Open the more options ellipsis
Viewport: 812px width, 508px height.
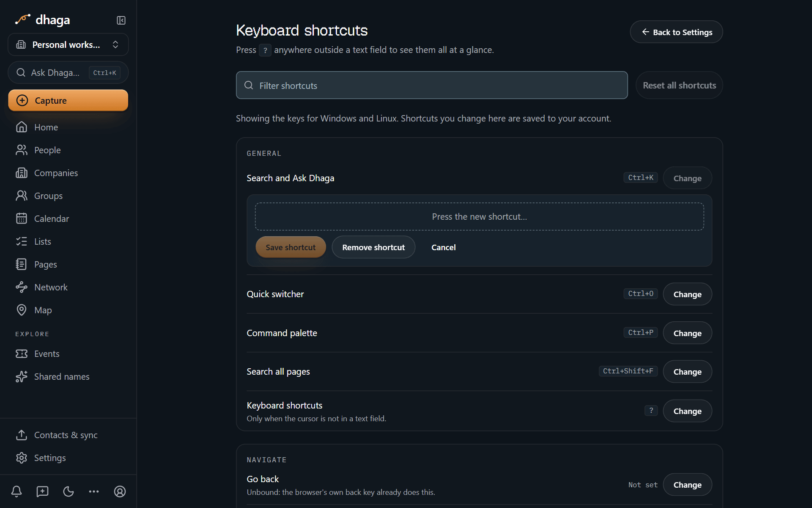pyautogui.click(x=94, y=491)
